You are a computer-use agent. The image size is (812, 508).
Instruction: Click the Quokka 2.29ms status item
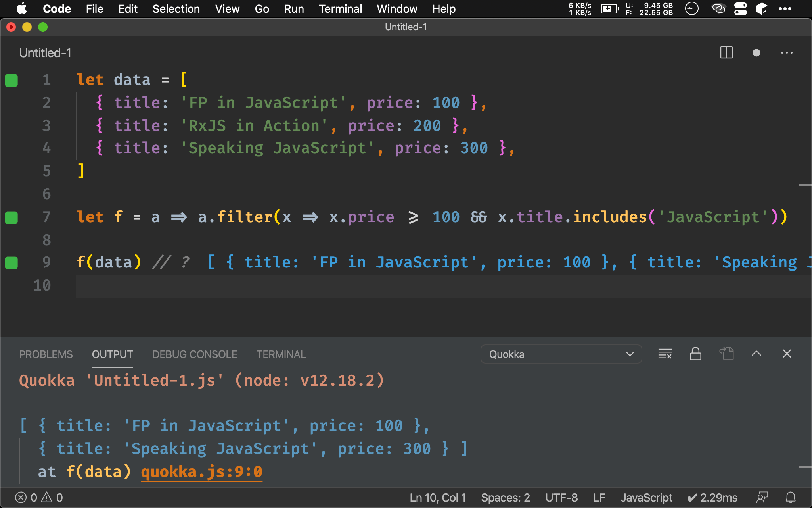(712, 498)
